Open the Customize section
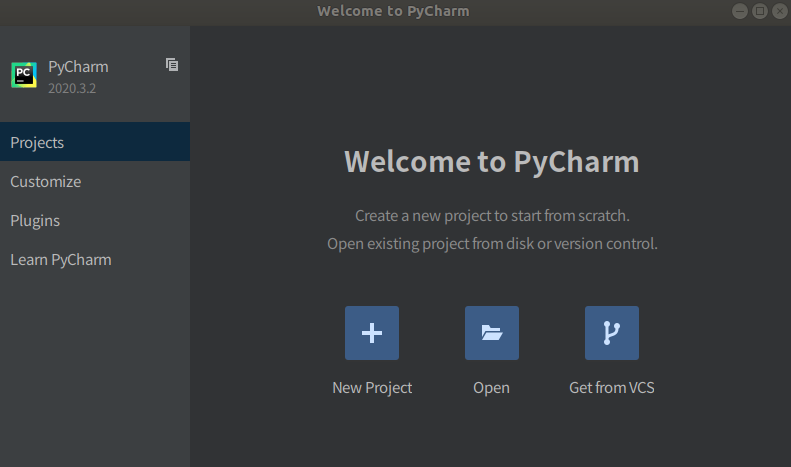The image size is (791, 467). [x=95, y=181]
